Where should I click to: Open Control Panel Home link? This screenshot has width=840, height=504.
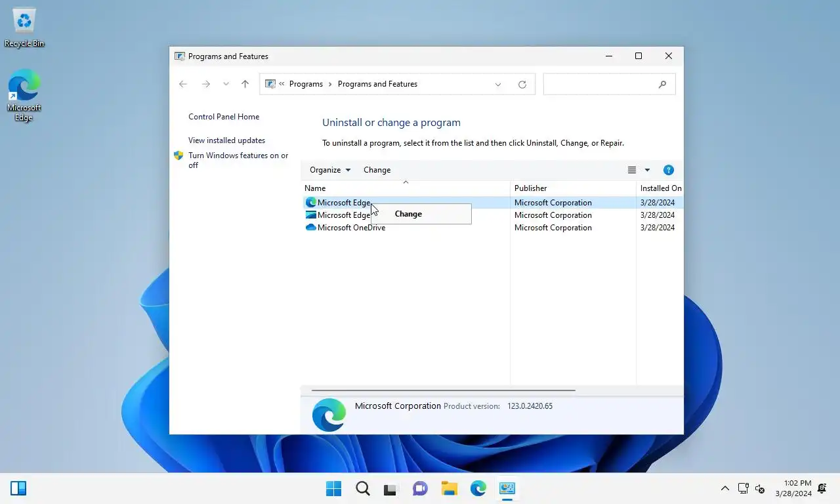coord(224,117)
